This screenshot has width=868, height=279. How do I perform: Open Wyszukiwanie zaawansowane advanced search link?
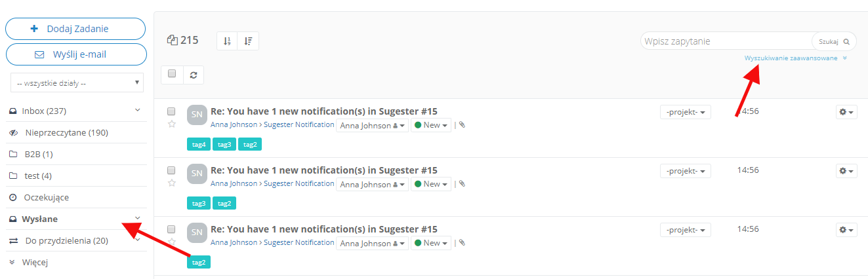click(791, 58)
